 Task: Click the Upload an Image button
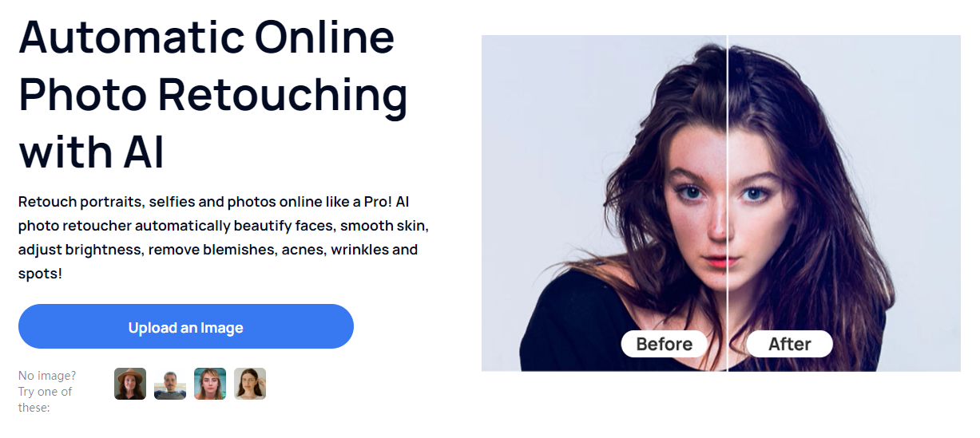tap(185, 326)
